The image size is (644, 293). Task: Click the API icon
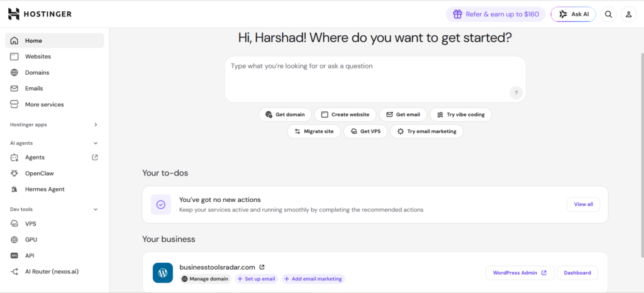click(14, 255)
